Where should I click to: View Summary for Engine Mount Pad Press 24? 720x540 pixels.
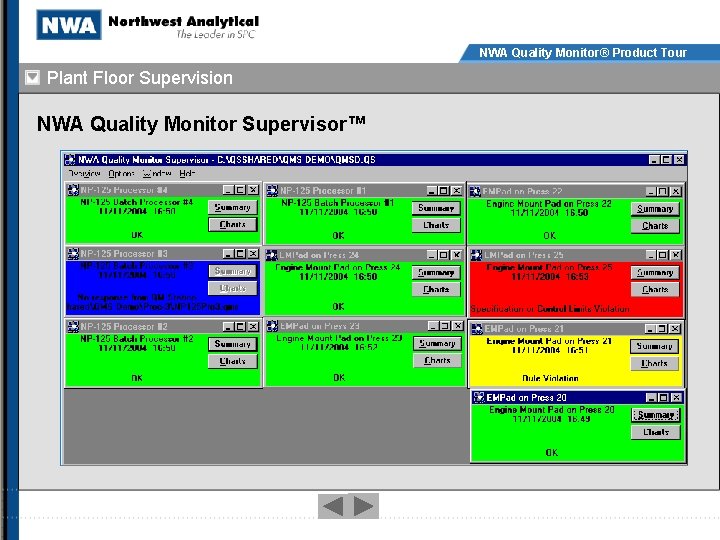[x=436, y=273]
